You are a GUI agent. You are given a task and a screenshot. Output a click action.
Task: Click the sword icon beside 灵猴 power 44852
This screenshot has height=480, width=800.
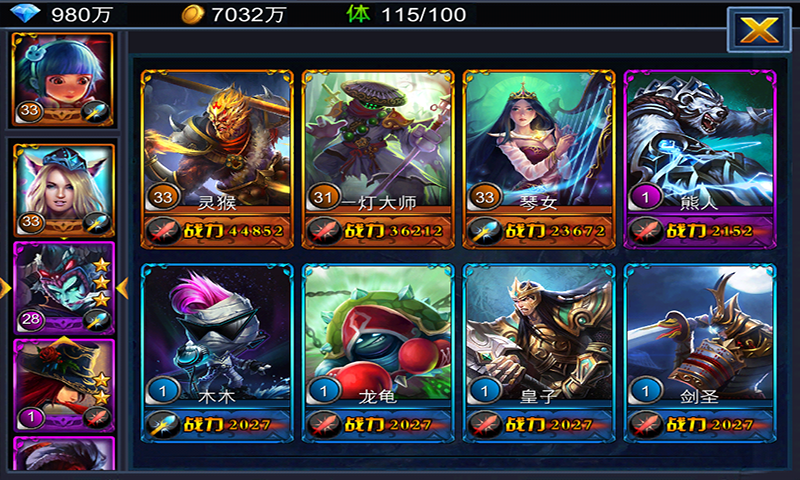(163, 231)
